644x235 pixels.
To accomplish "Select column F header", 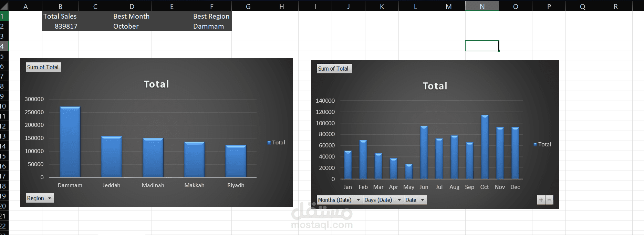I will [212, 6].
